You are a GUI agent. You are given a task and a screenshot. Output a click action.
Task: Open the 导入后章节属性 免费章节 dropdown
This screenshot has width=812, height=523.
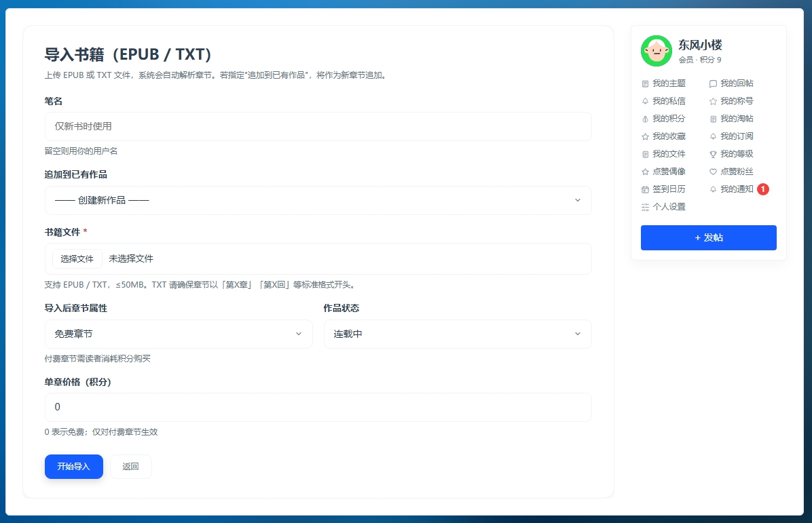(x=179, y=334)
